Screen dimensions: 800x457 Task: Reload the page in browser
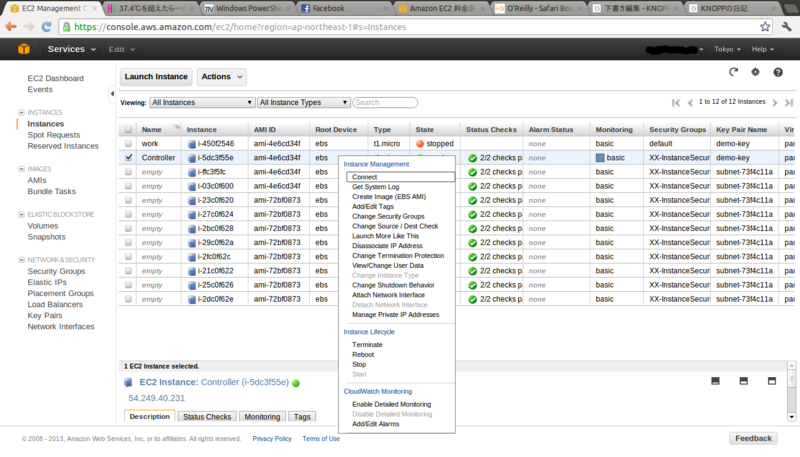[46, 27]
